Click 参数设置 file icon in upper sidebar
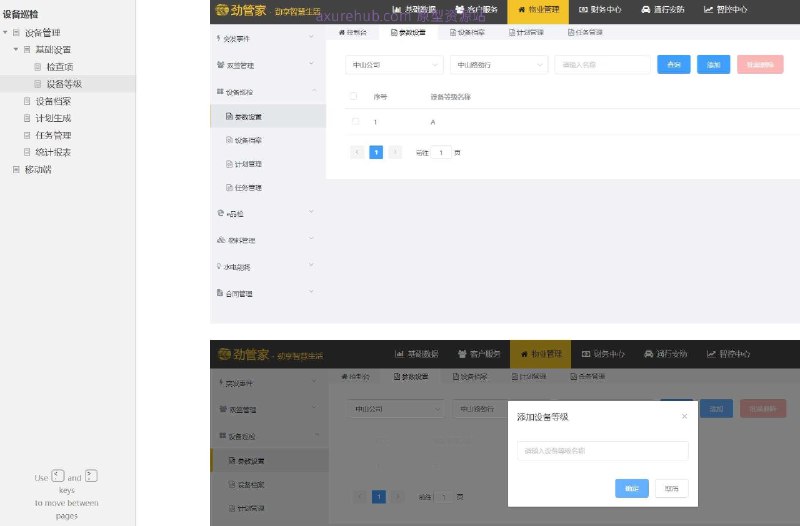Image resolution: width=800 pixels, height=526 pixels. 229,116
